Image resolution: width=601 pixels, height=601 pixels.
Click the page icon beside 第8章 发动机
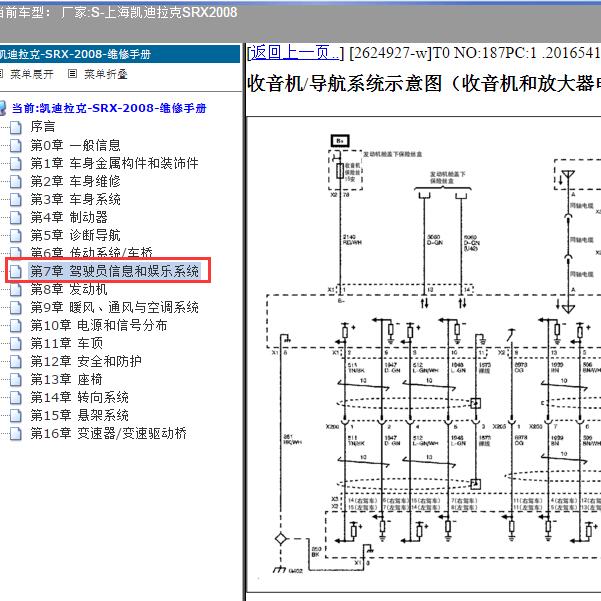(x=16, y=289)
